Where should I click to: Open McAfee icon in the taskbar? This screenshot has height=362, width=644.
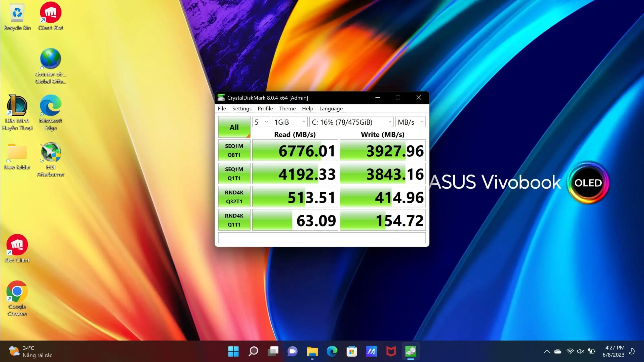coord(391,351)
